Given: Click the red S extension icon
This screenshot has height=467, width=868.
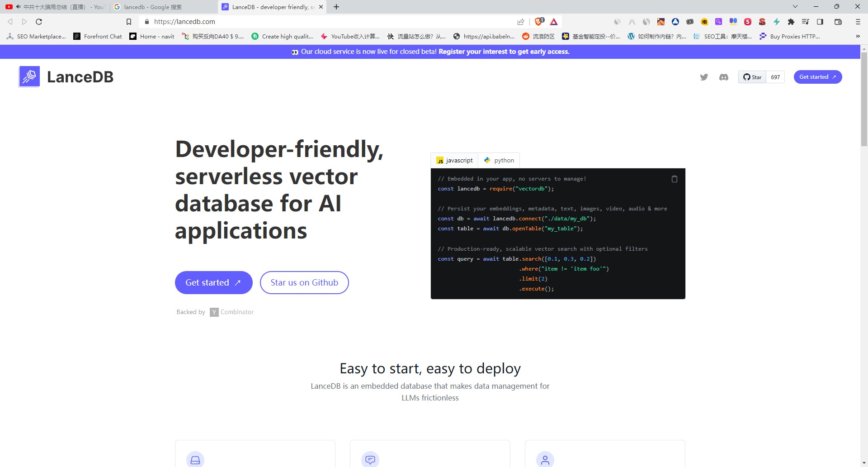Looking at the screenshot, I should click(x=748, y=22).
